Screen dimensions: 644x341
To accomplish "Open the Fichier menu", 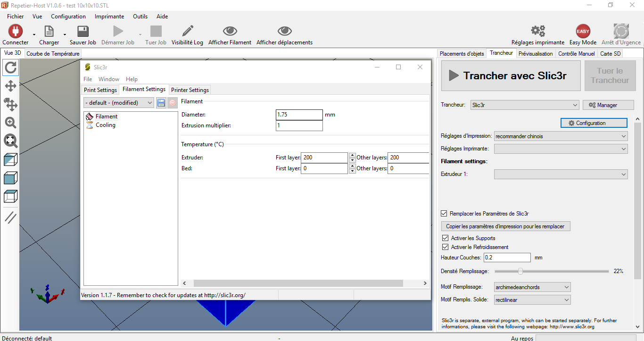I will (x=16, y=16).
